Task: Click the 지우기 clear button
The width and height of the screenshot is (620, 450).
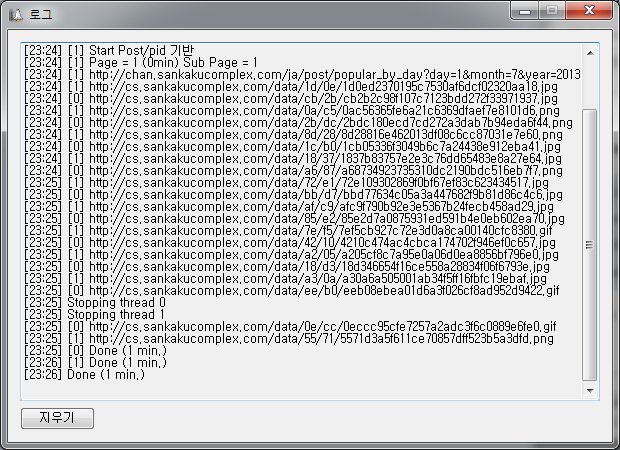Action: [57, 418]
